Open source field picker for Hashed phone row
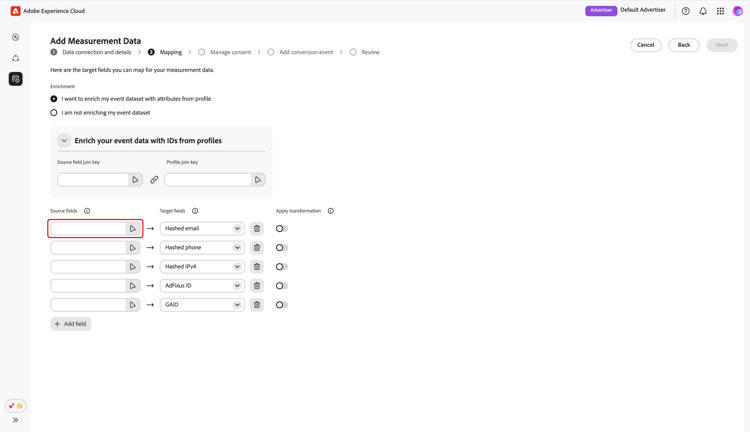Viewport: 750px width, 432px height. [132, 248]
